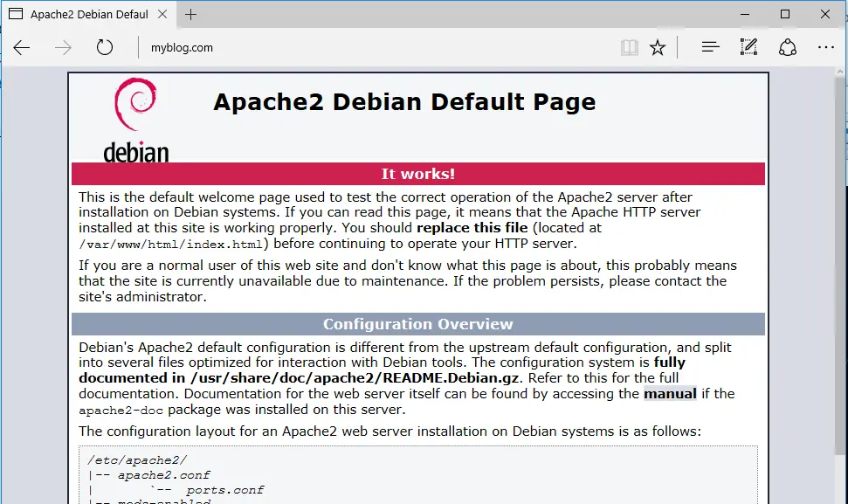Open the Share icon
Viewport: 848px width, 504px height.
point(788,47)
